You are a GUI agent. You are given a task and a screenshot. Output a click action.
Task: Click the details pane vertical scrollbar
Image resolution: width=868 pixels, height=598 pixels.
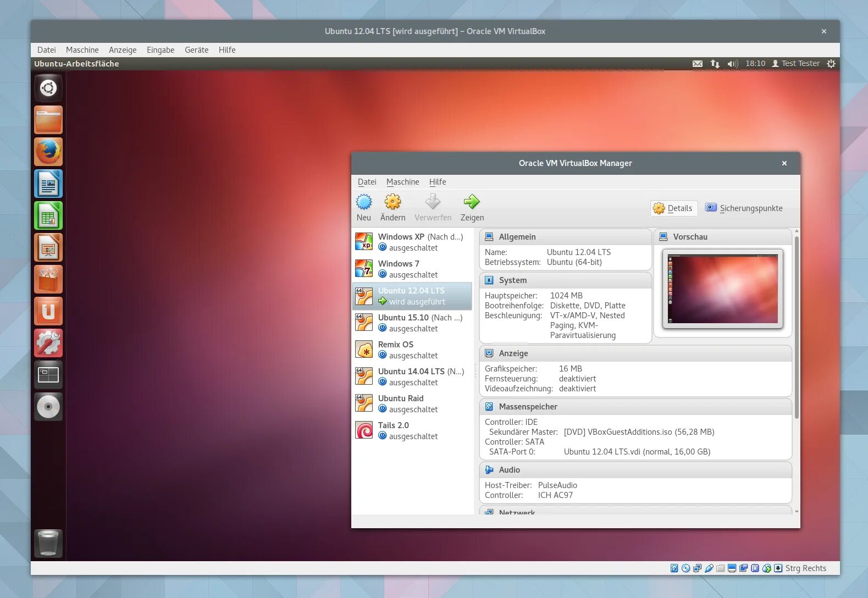797,328
